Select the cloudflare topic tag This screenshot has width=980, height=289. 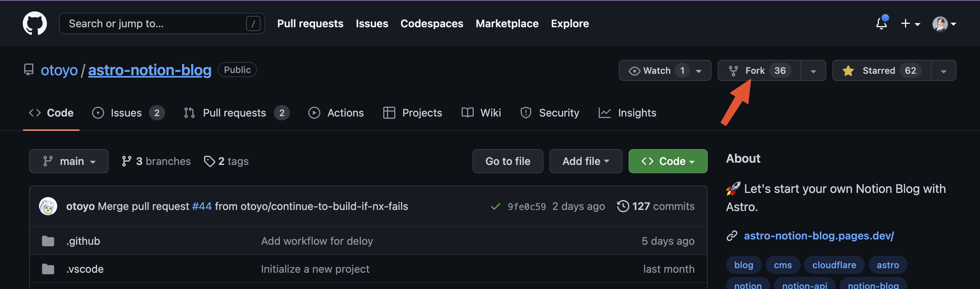point(834,265)
